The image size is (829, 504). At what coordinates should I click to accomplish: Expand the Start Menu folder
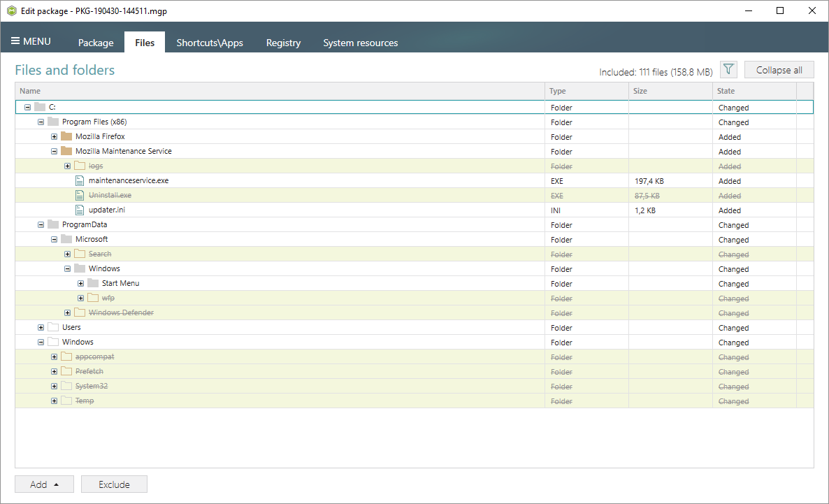click(x=80, y=284)
